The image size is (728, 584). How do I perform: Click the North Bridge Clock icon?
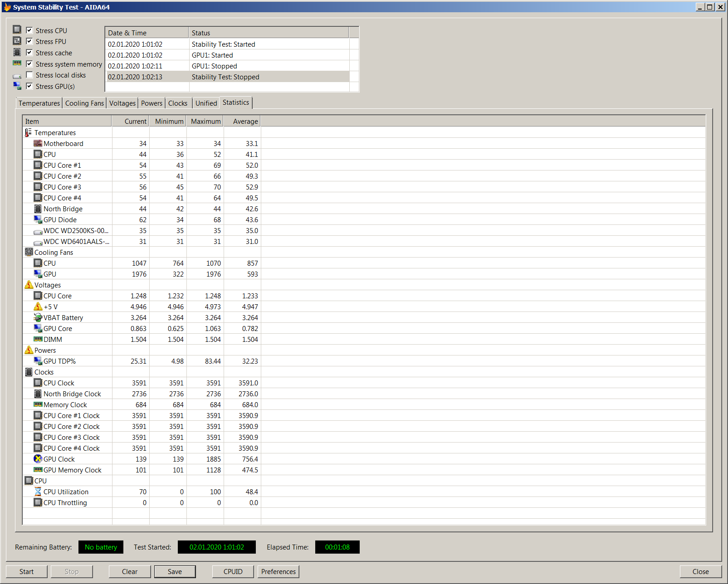[x=38, y=394]
